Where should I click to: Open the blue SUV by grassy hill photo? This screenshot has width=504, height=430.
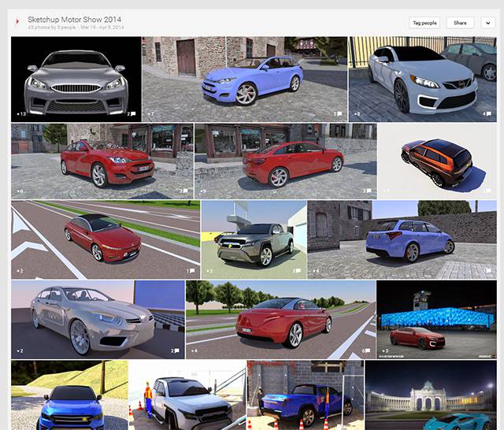(x=69, y=395)
